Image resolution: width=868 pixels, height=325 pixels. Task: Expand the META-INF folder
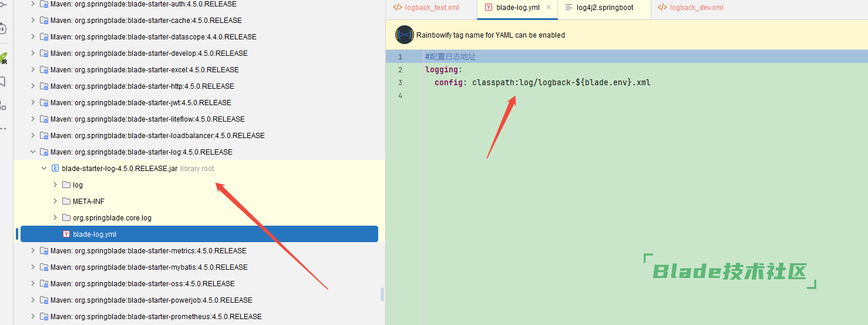point(55,201)
